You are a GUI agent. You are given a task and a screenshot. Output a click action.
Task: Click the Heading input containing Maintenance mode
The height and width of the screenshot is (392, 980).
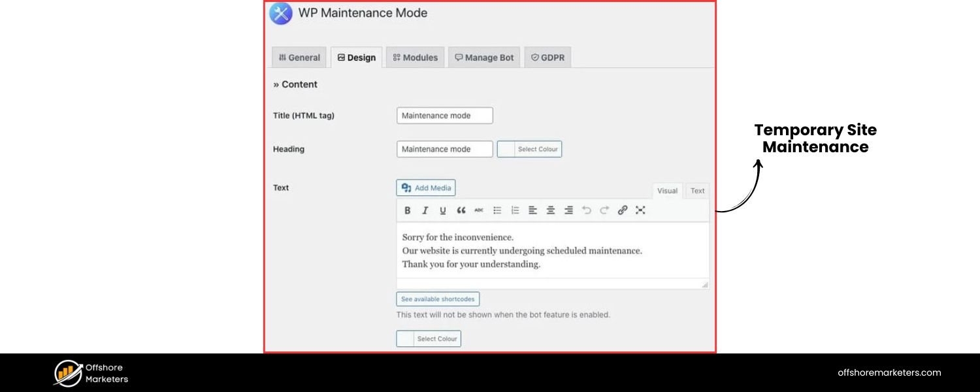pyautogui.click(x=444, y=149)
